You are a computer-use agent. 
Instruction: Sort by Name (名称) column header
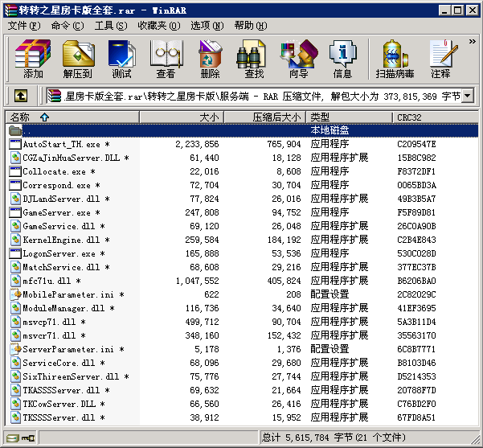72,117
